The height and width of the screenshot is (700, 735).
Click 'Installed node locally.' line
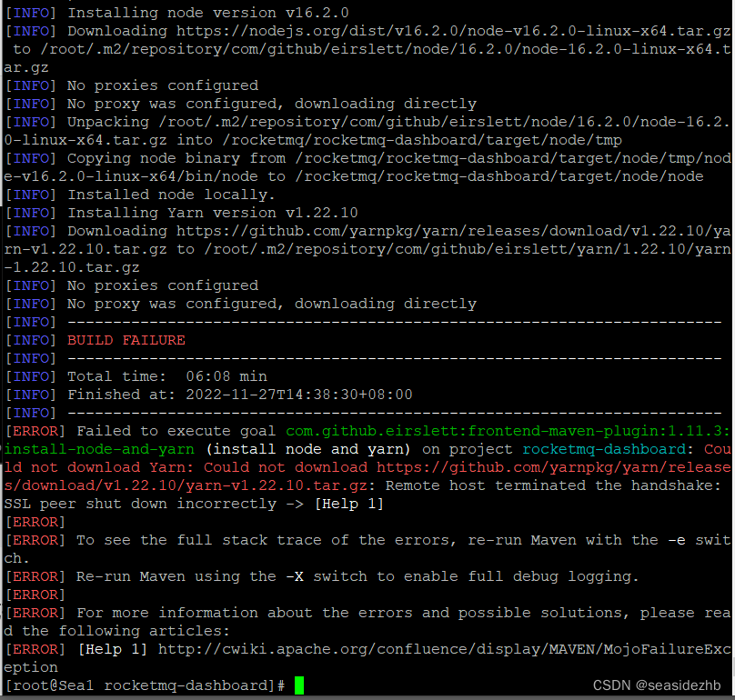[x=140, y=195]
